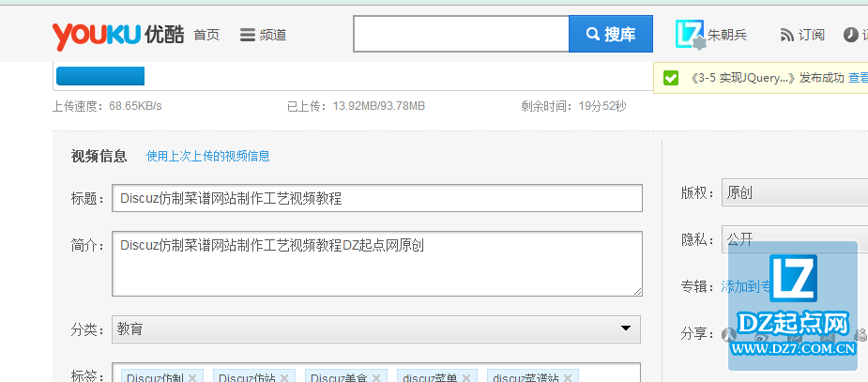The image size is (868, 382).
Task: Click the search box in the header
Action: coord(461,34)
